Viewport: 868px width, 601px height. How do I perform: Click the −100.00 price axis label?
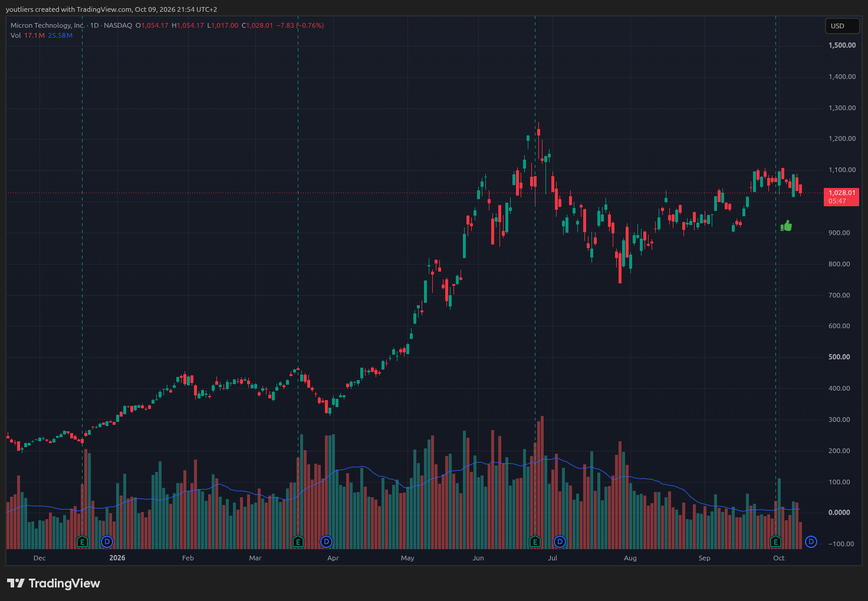pos(841,544)
